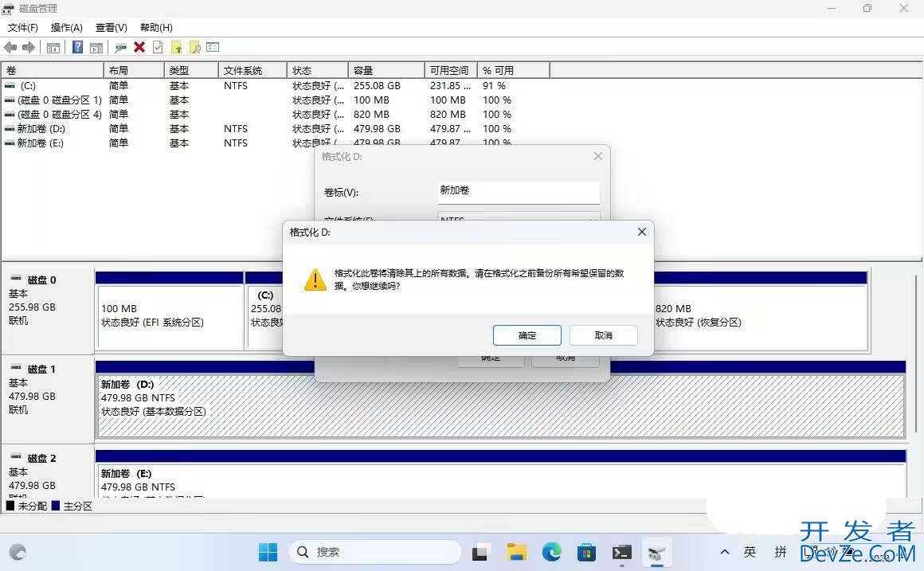924x571 pixels.
Task: Confirm formatting with the 确定 button
Action: (x=527, y=335)
